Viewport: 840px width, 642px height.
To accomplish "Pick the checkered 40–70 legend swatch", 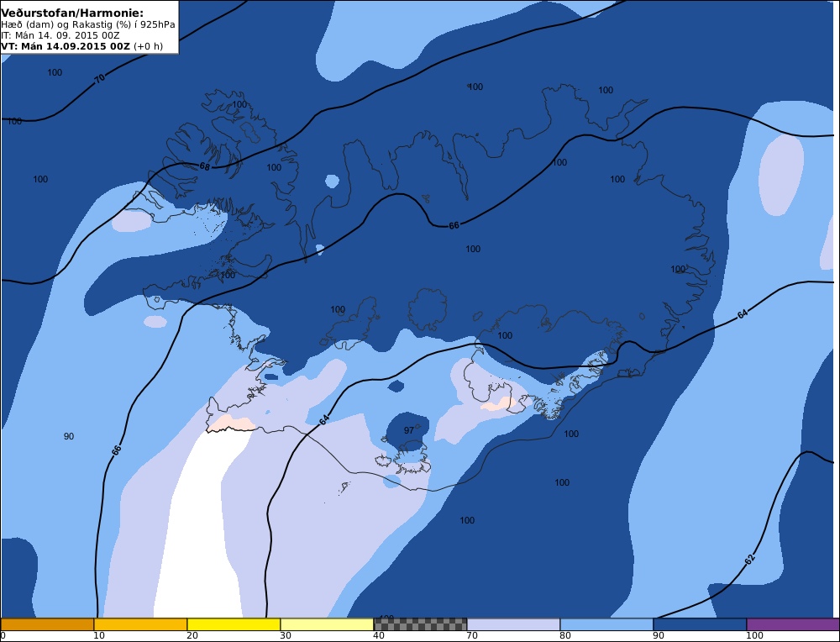I will (x=420, y=624).
